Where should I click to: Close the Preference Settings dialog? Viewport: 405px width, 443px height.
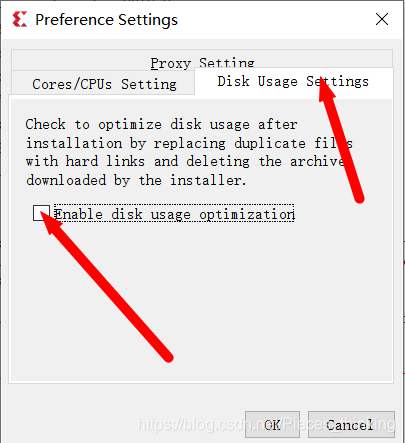(x=382, y=19)
